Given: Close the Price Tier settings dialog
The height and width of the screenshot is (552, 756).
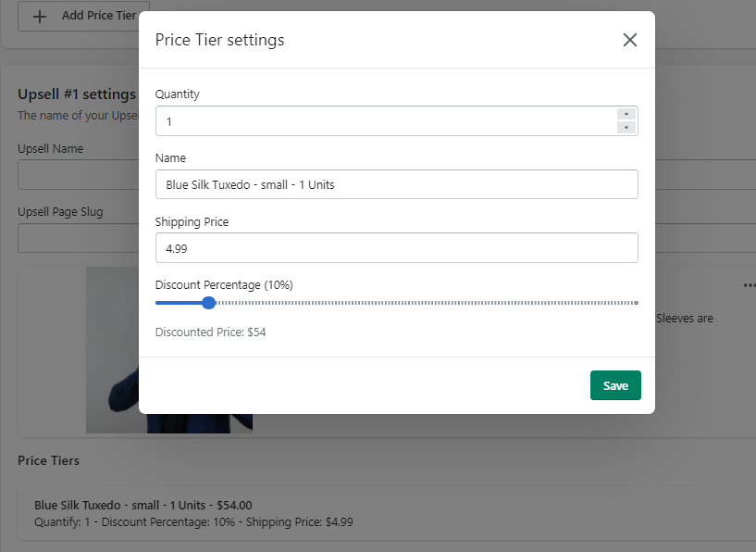Looking at the screenshot, I should (x=630, y=40).
